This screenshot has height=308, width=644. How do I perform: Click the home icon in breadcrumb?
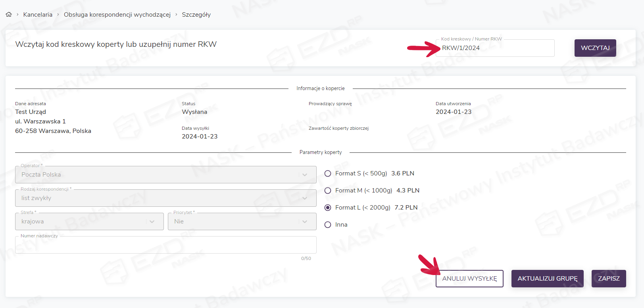coord(9,14)
